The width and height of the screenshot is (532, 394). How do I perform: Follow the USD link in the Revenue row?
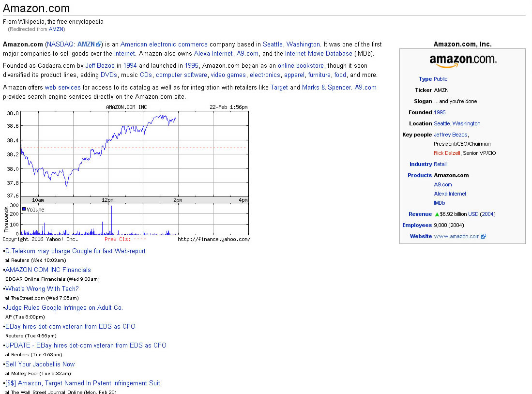(473, 214)
